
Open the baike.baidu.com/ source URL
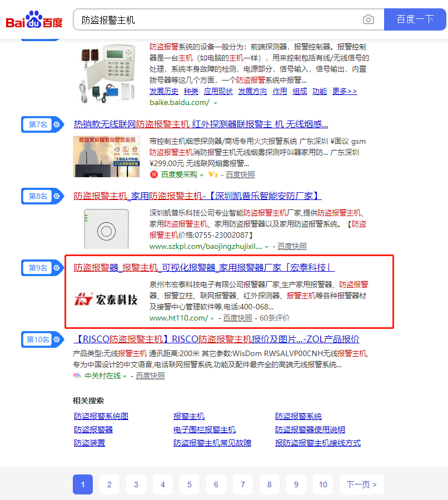[180, 102]
